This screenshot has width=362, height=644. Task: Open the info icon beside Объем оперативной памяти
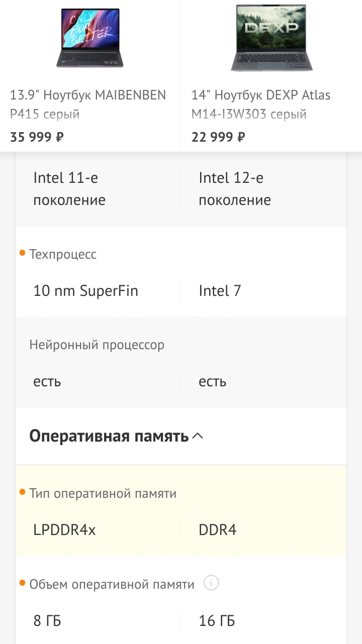point(212,584)
